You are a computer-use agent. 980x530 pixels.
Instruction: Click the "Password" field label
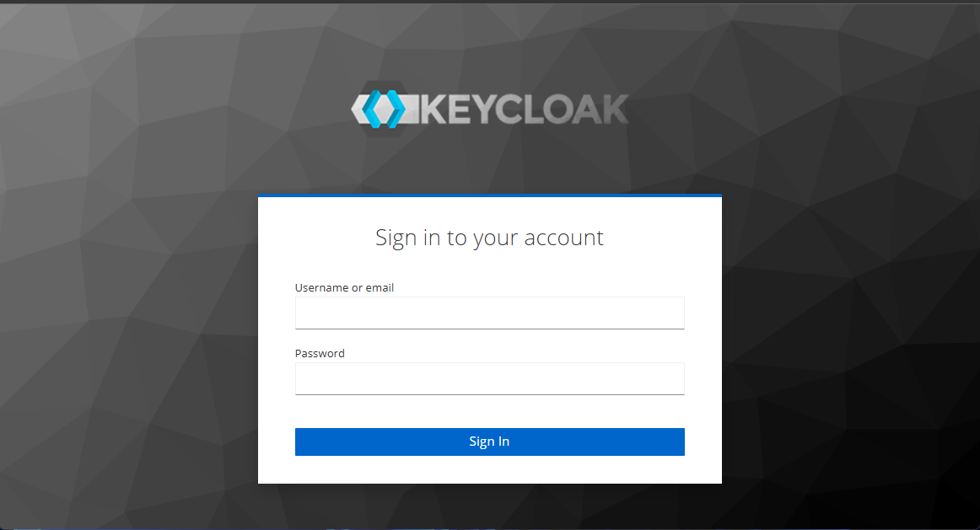pyautogui.click(x=320, y=353)
